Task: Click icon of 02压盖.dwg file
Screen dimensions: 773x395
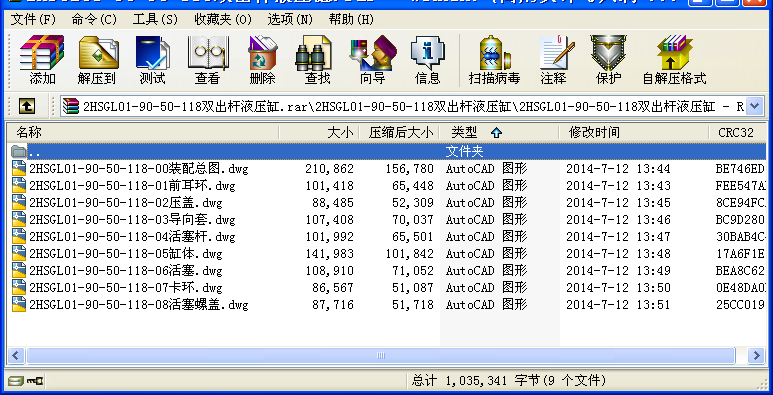Action: point(19,202)
